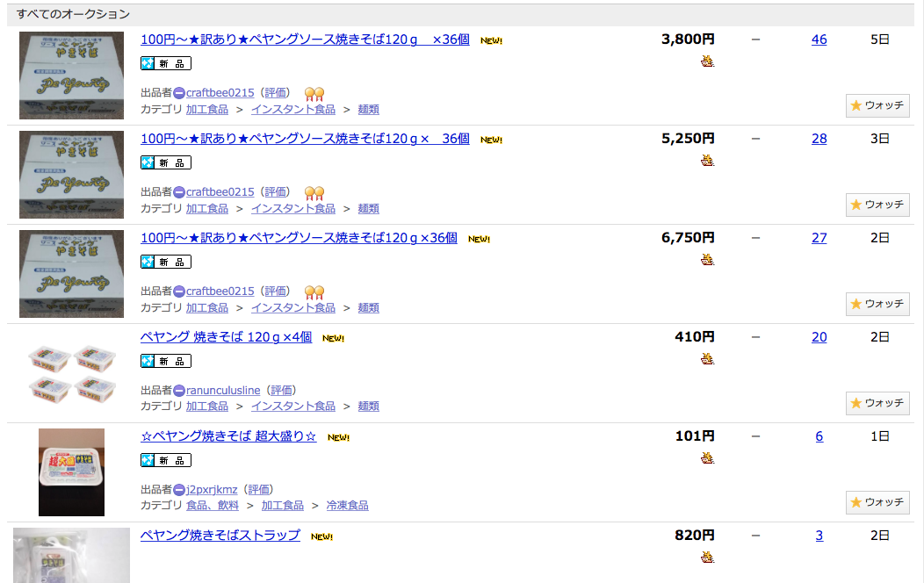Click the round icon beside craftbee0215 in the 3,800円 listing

179,93
